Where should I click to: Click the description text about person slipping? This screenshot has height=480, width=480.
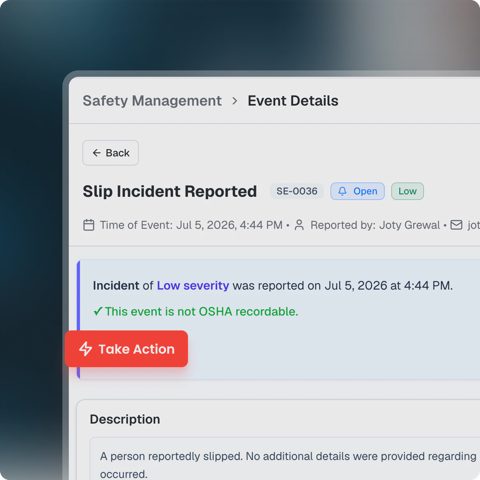(x=288, y=465)
